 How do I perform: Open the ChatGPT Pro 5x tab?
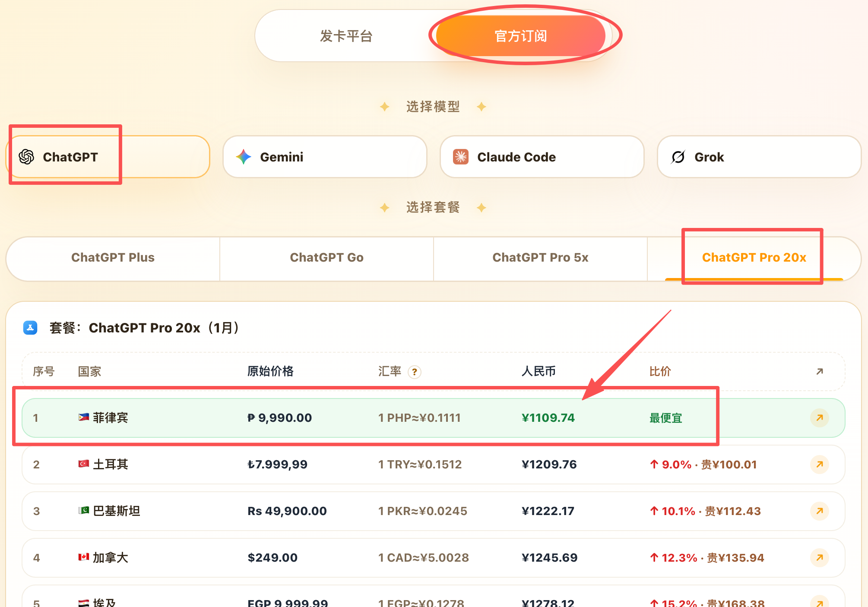(540, 258)
